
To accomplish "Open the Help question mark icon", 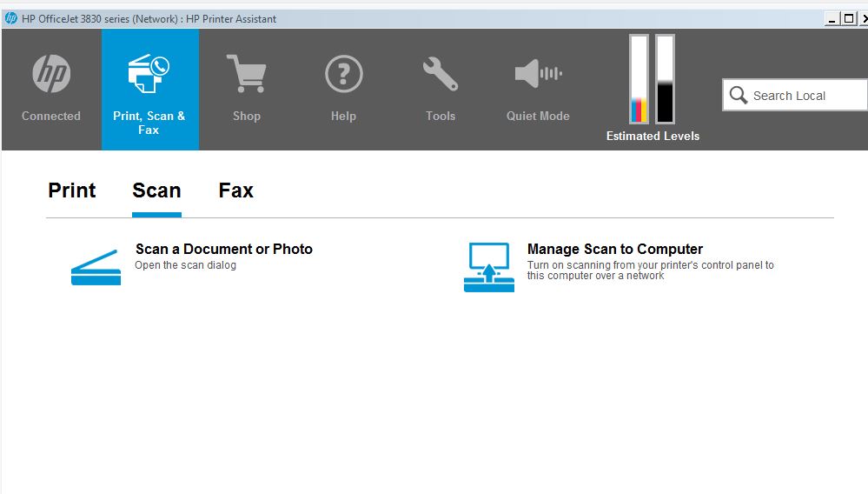I will click(x=344, y=73).
